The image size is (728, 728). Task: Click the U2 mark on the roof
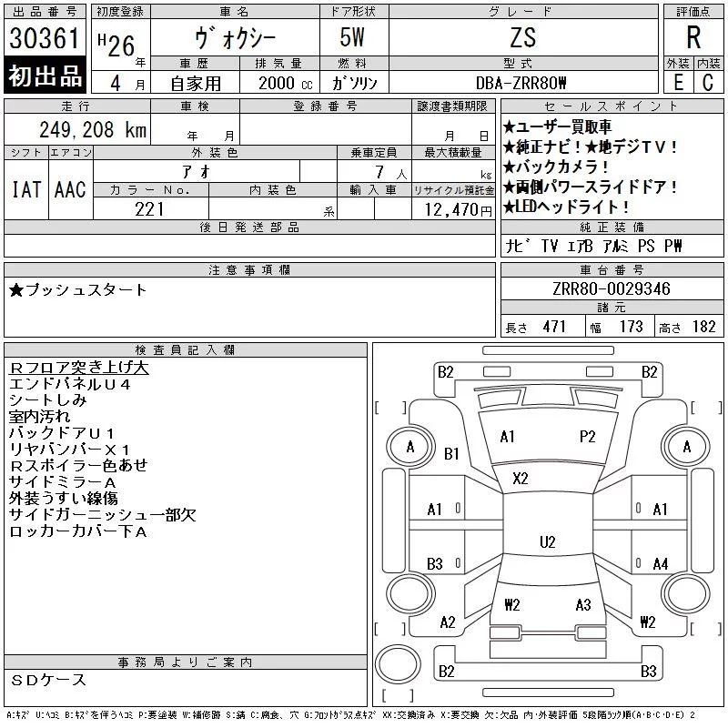tap(548, 541)
